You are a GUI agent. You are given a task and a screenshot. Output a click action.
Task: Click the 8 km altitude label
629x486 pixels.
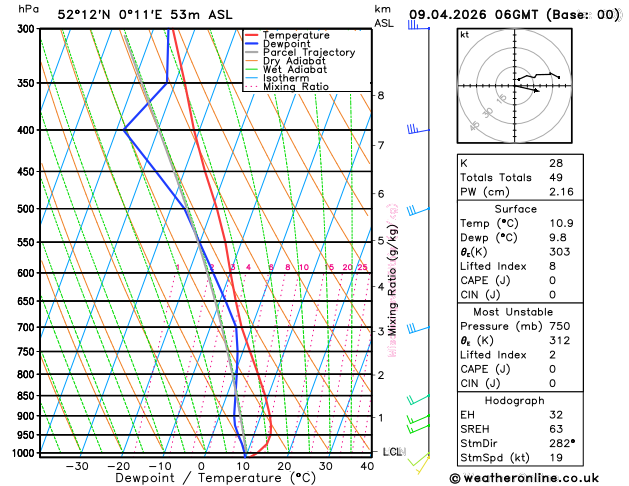381,95
